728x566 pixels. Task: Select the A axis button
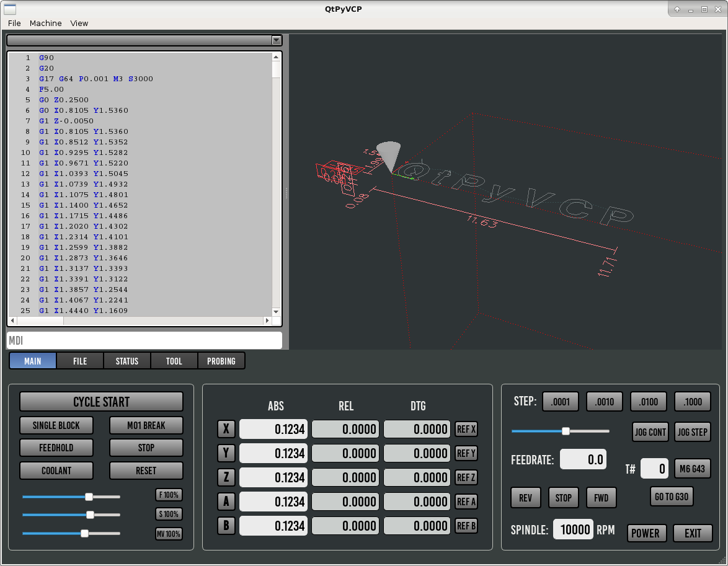226,501
